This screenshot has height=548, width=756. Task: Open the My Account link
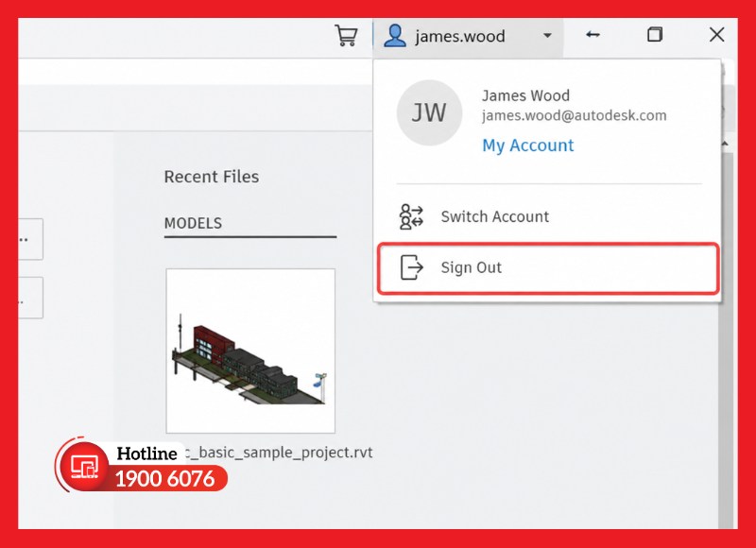coord(528,146)
